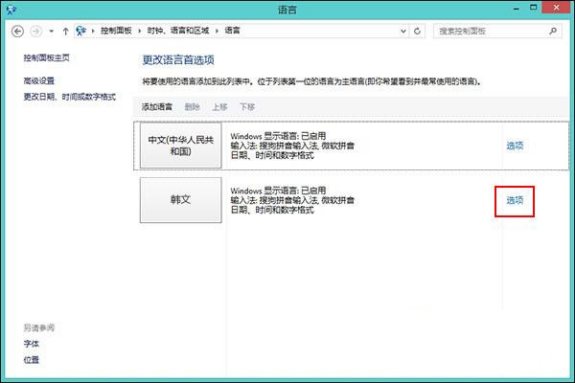Click 添加语言 in the toolbar
575x383 pixels.
click(157, 107)
